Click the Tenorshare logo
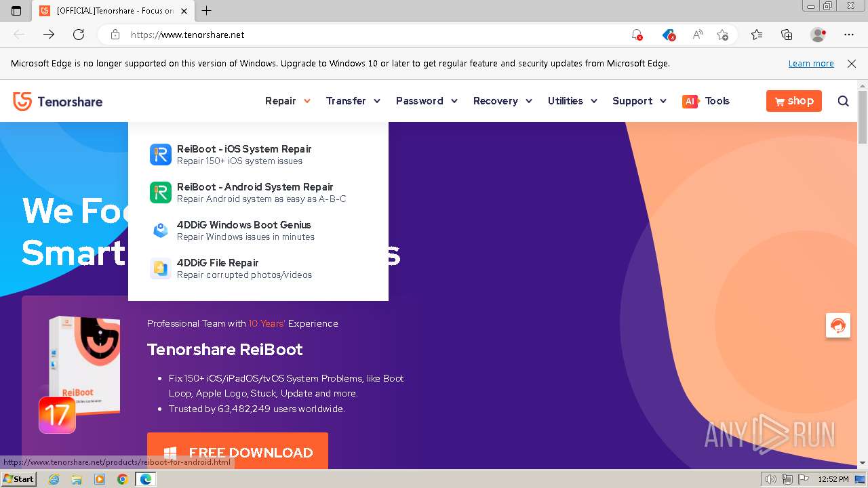The image size is (868, 488). point(58,102)
